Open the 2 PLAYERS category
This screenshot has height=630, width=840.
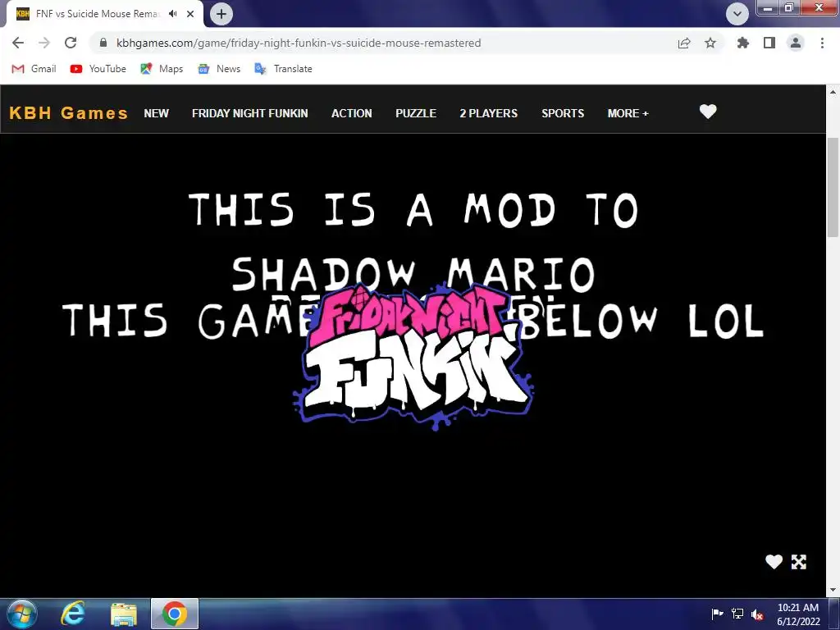tap(489, 113)
